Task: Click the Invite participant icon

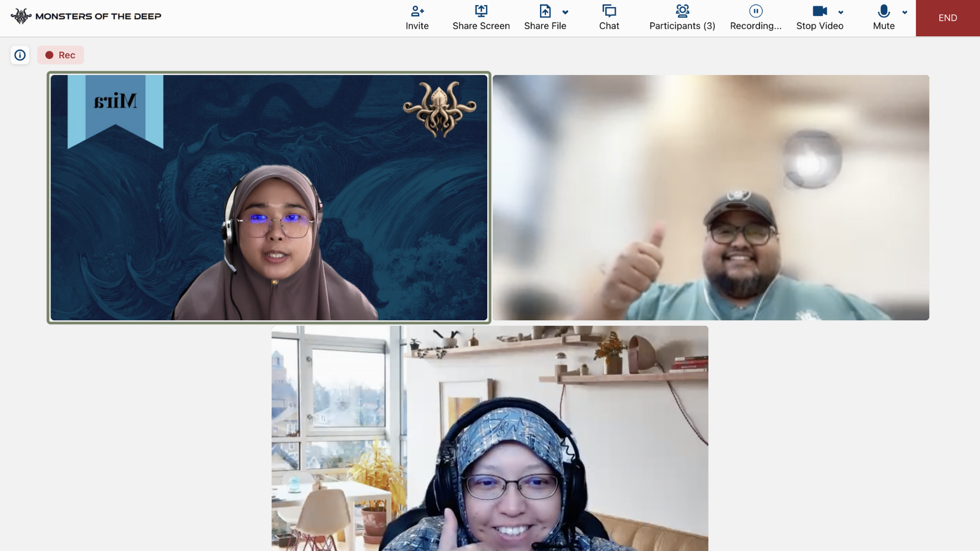Action: tap(417, 11)
